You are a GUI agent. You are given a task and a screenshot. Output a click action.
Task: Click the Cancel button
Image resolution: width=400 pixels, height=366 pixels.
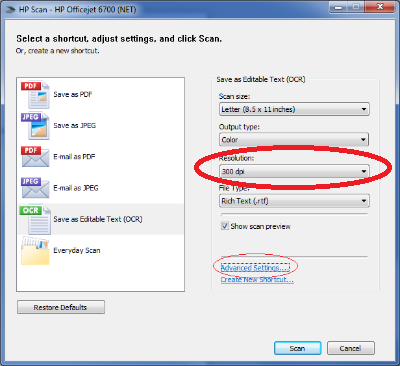351,348
